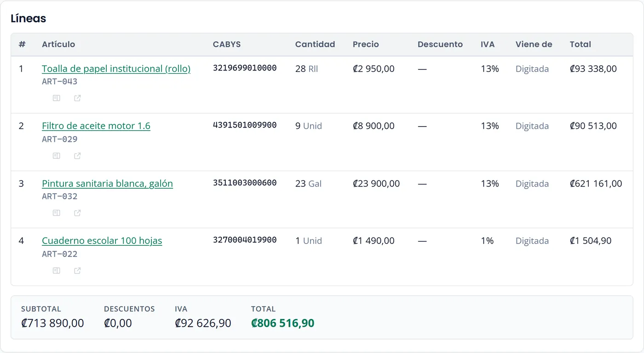Open side panel icon under ART-043

pos(57,98)
